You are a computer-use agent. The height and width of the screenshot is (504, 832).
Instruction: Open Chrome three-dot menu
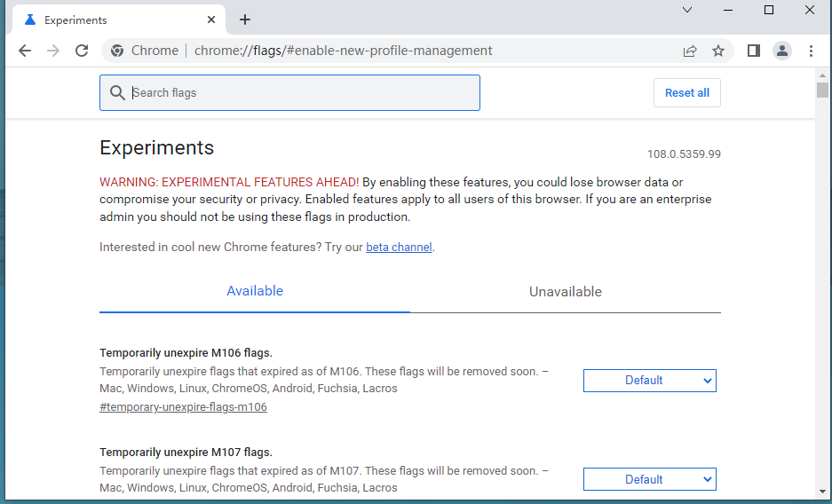(811, 51)
